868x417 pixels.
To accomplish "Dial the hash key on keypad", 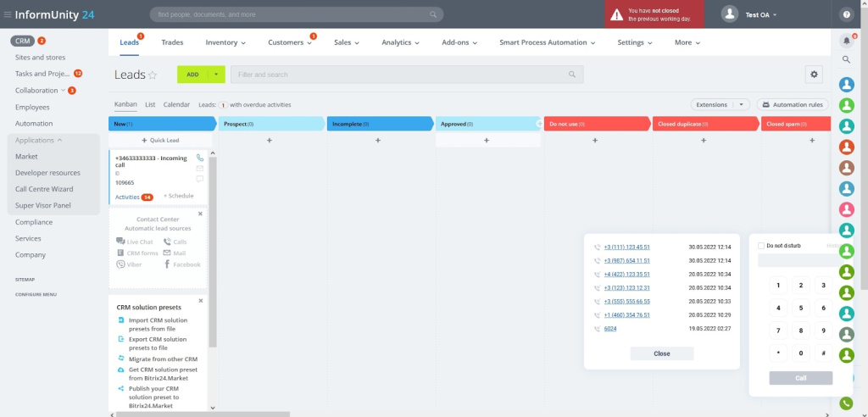I will pyautogui.click(x=823, y=353).
